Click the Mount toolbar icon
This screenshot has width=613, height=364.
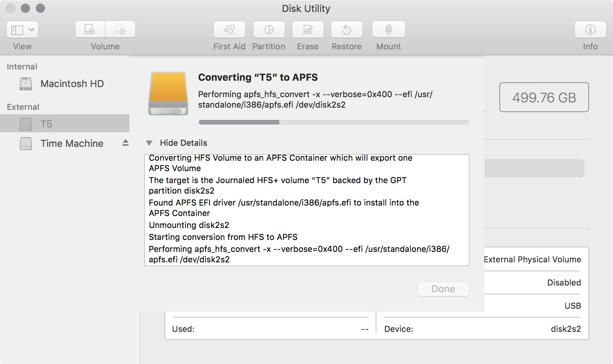389,30
